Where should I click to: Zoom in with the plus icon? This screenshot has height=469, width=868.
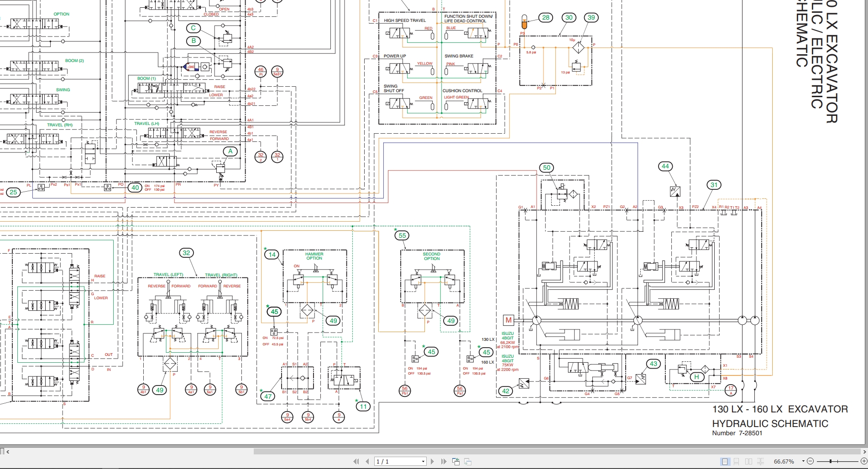pos(864,461)
